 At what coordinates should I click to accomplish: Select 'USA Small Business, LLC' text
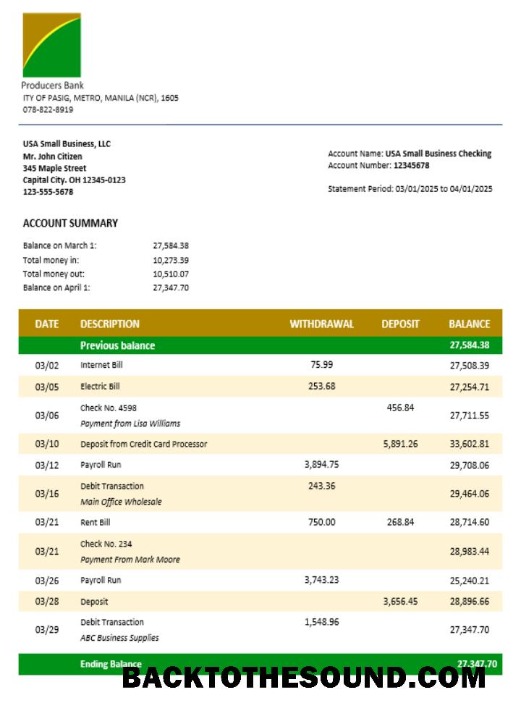(x=67, y=144)
